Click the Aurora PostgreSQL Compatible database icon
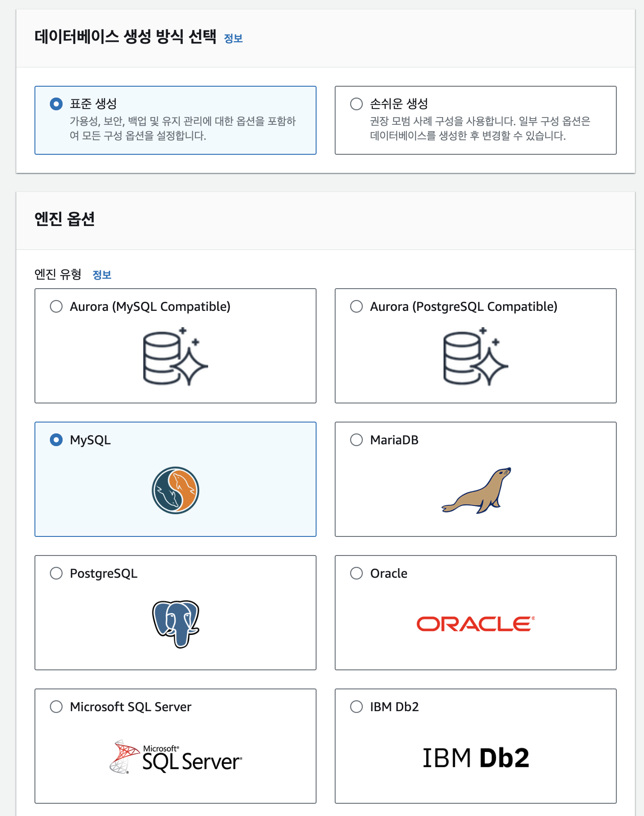 click(475, 356)
